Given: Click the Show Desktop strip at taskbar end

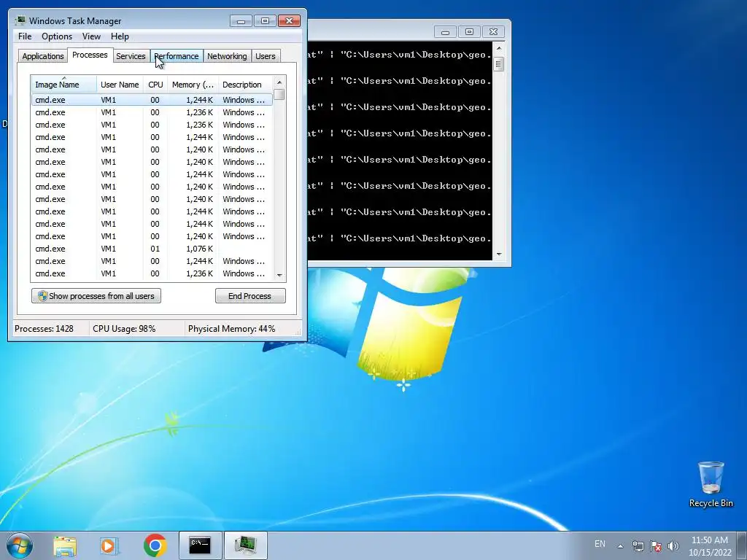Looking at the screenshot, I should pyautogui.click(x=743, y=546).
